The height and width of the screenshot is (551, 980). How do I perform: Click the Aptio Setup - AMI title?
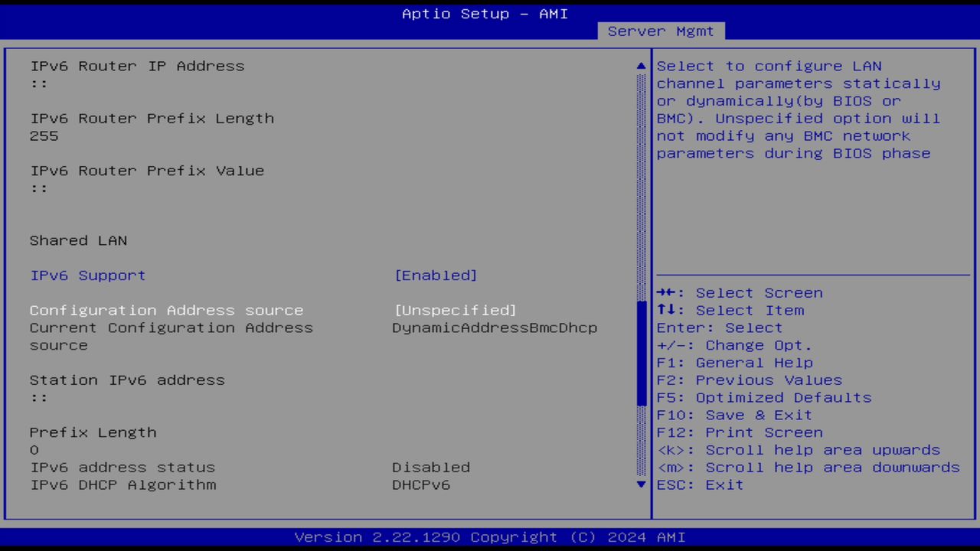point(485,14)
